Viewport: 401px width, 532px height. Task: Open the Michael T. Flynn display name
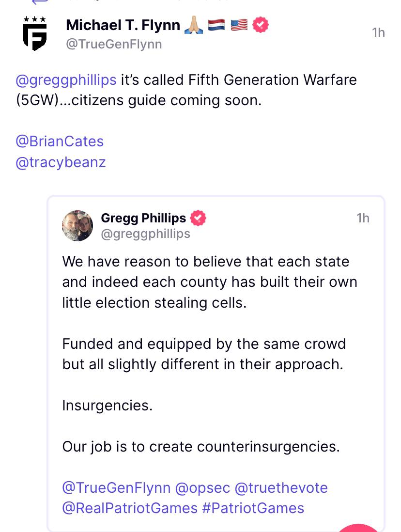point(123,25)
